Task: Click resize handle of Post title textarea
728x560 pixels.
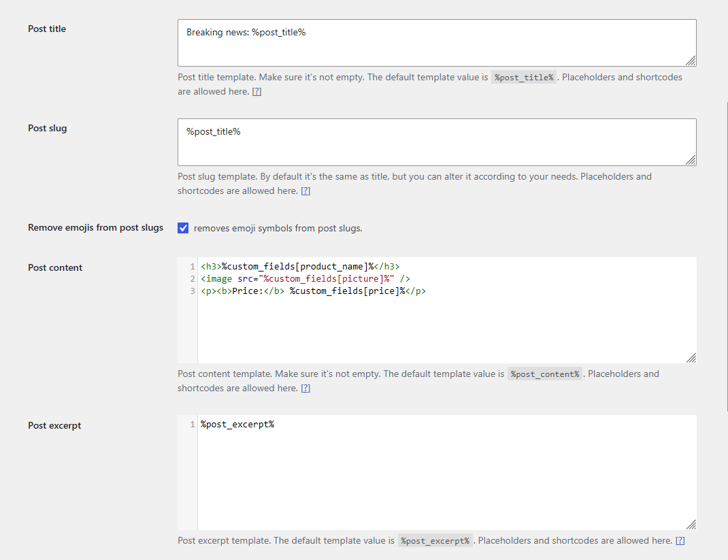Action: click(691, 61)
